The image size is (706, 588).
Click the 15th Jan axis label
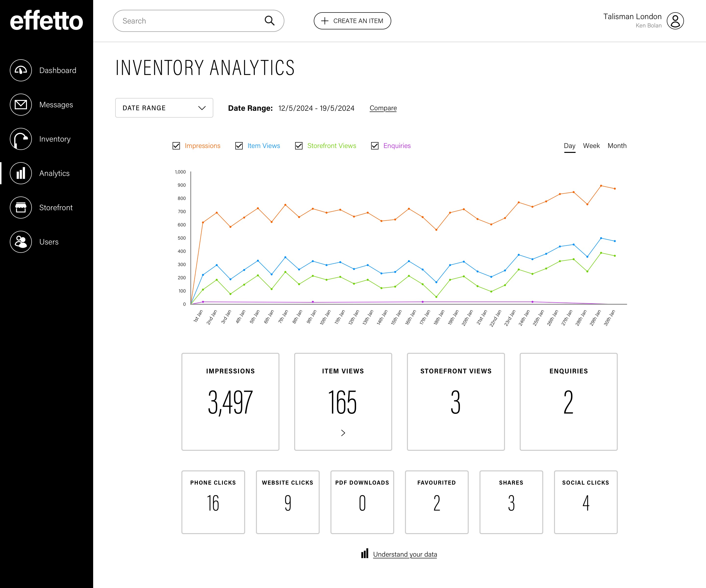(396, 318)
